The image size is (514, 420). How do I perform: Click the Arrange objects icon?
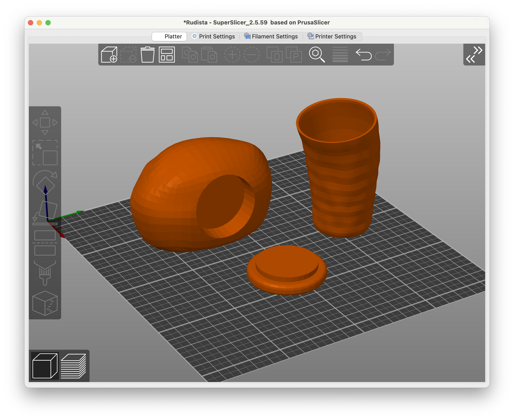167,55
